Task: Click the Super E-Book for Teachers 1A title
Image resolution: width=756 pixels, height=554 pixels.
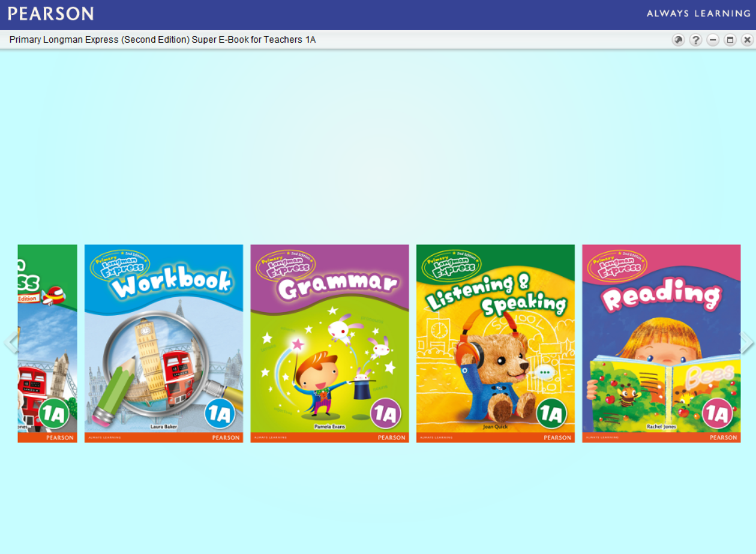Action: [x=163, y=40]
